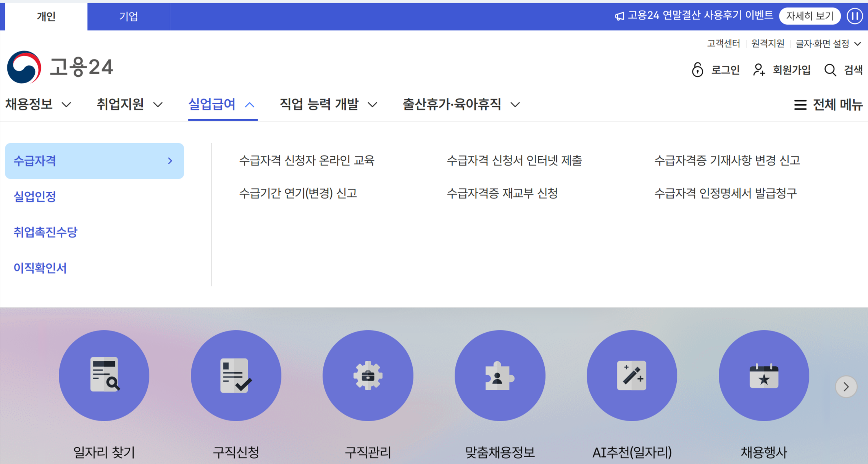This screenshot has width=868, height=464.
Task: Click the 자세히 보기 button
Action: [810, 16]
